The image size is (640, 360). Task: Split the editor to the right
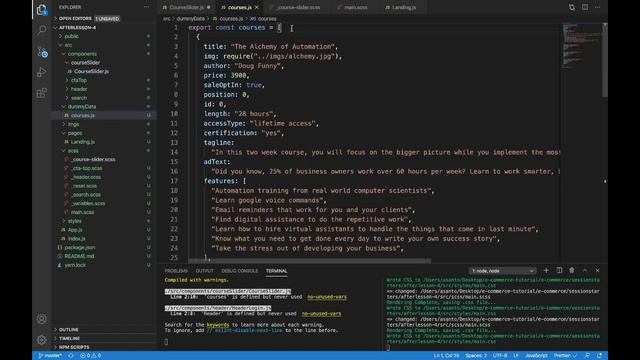(x=585, y=7)
